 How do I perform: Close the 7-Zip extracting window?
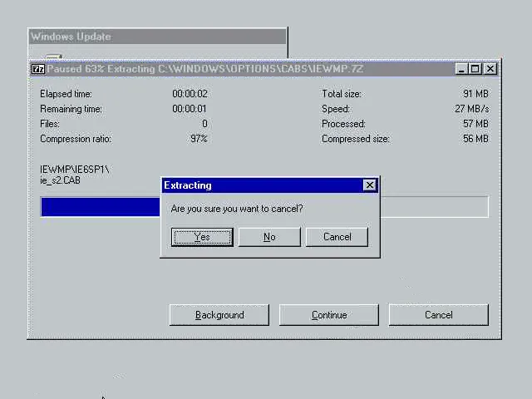[490, 69]
